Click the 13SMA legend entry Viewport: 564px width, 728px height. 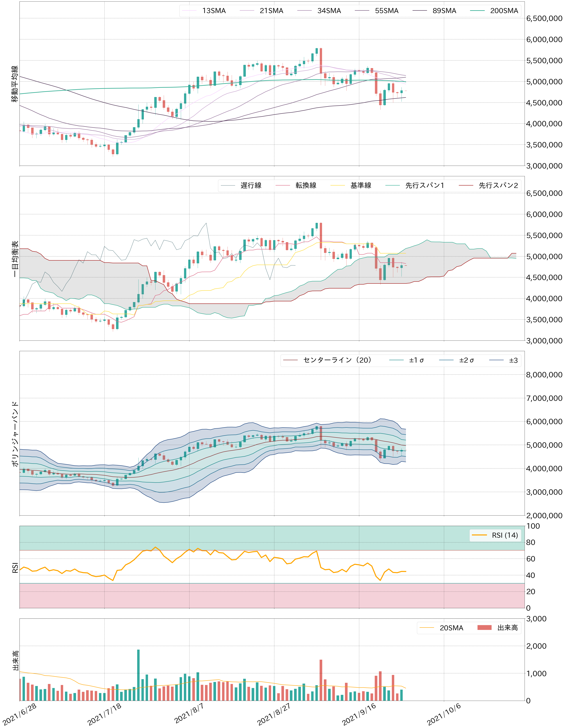coord(213,11)
